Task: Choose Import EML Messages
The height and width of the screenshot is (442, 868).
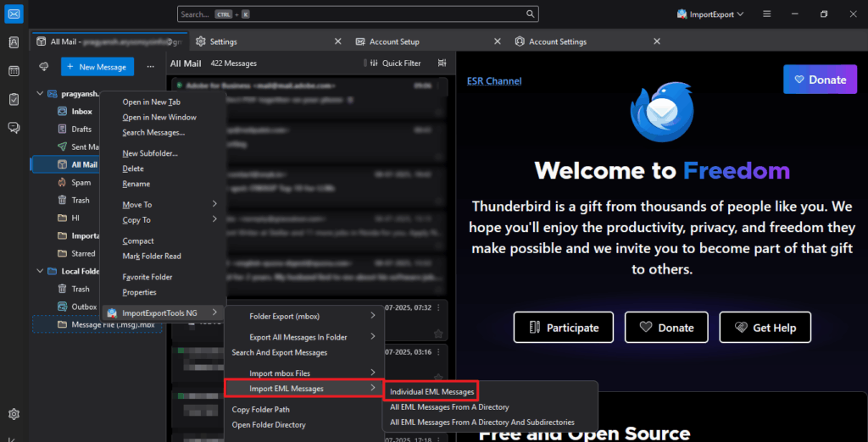Action: tap(304, 389)
